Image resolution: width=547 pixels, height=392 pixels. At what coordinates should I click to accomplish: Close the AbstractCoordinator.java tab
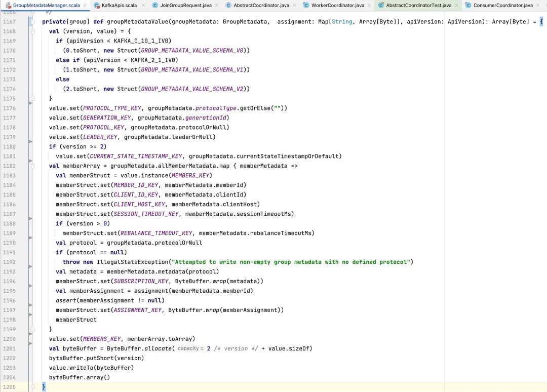click(294, 5)
